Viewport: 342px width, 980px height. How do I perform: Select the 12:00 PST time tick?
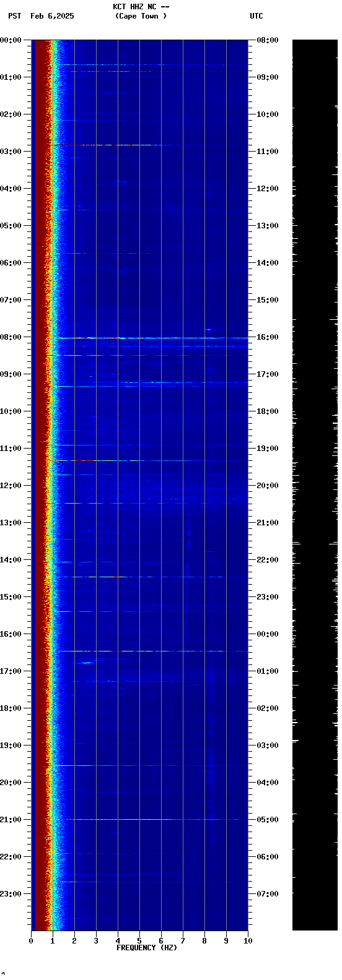[x=11, y=486]
